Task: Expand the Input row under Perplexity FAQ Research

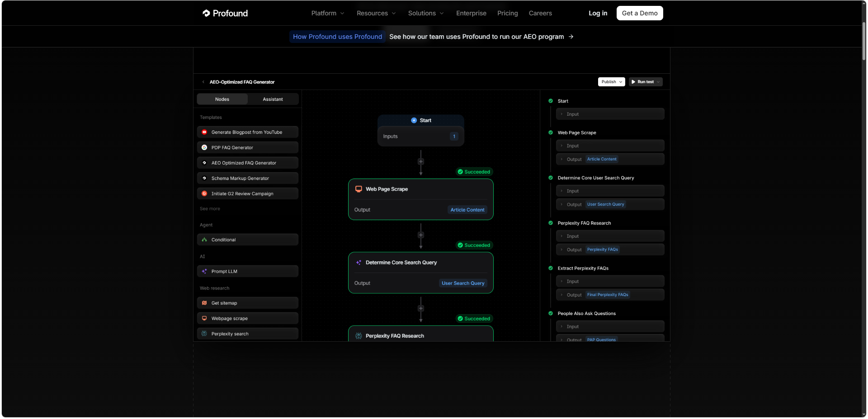Action: pos(610,236)
